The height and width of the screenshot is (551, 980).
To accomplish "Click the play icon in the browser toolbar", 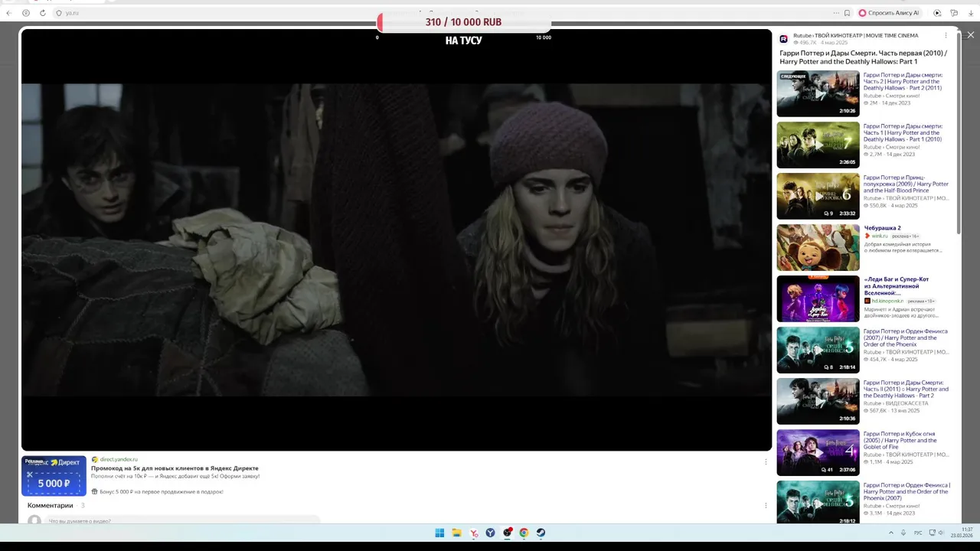I will click(x=937, y=13).
